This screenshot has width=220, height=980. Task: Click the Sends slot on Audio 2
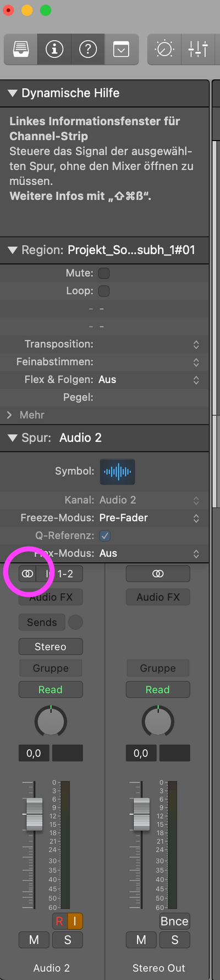[42, 622]
